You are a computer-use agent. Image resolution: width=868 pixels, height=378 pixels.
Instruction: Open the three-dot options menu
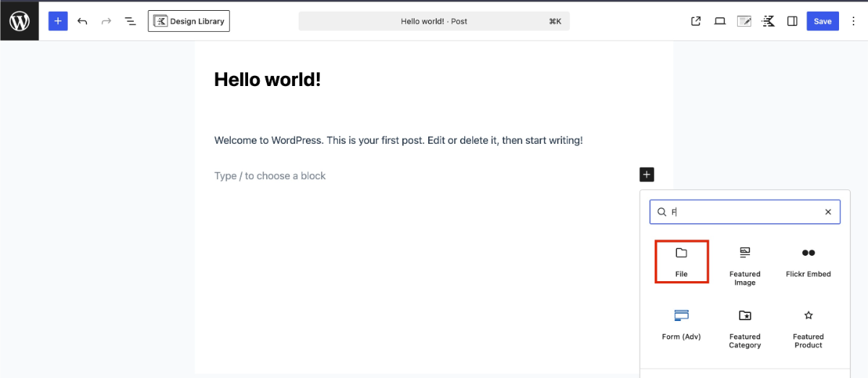tap(854, 21)
